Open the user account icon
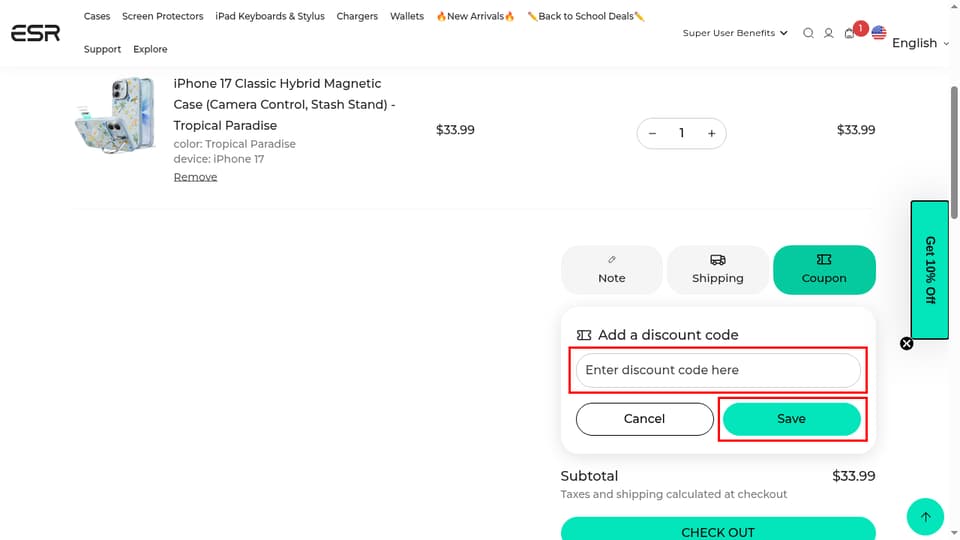The image size is (960, 540). tap(828, 33)
